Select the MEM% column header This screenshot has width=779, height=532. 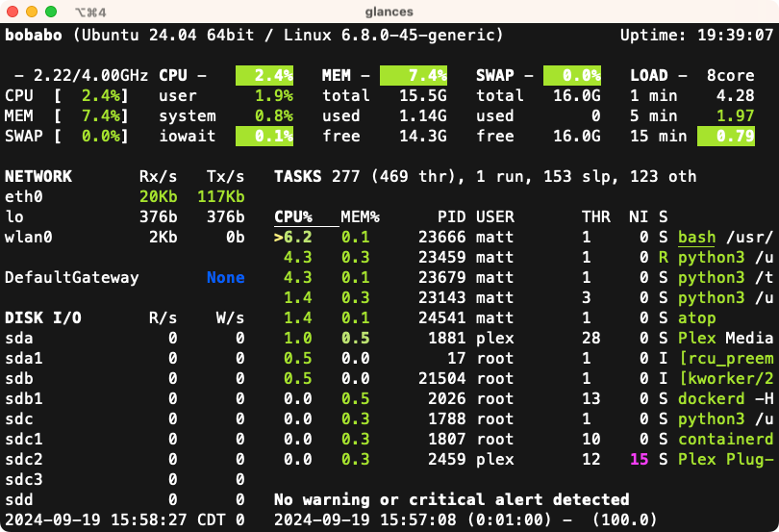point(361,216)
